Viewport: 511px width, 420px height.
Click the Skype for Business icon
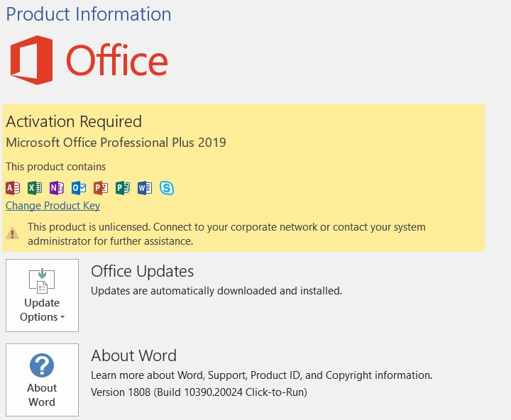click(167, 188)
